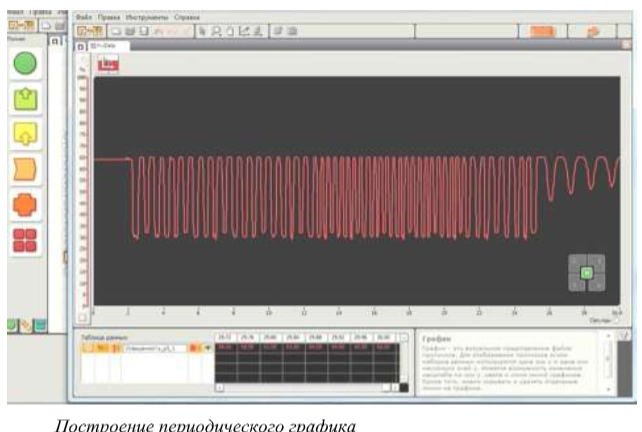Viewport: 642px width, 432px height.
Task: Select the green Action block palette icon
Action: point(24,99)
